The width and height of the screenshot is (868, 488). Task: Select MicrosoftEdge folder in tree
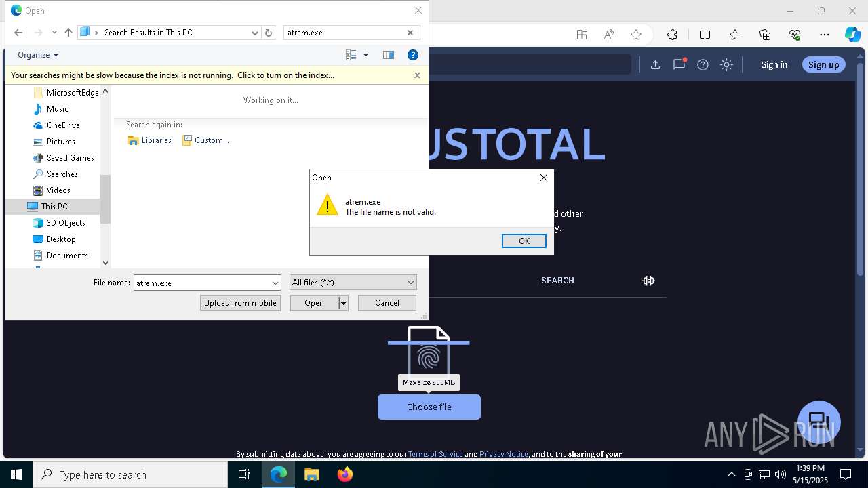(66, 93)
